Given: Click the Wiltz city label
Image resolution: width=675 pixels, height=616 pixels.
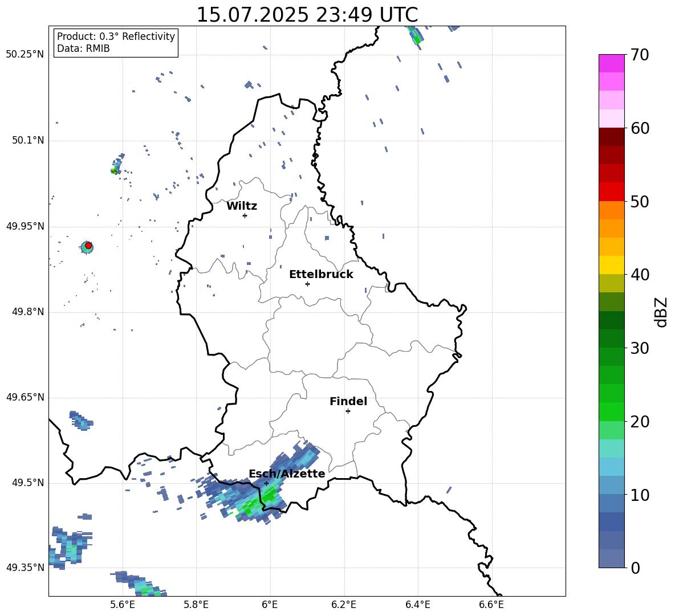Looking at the screenshot, I should [242, 206].
